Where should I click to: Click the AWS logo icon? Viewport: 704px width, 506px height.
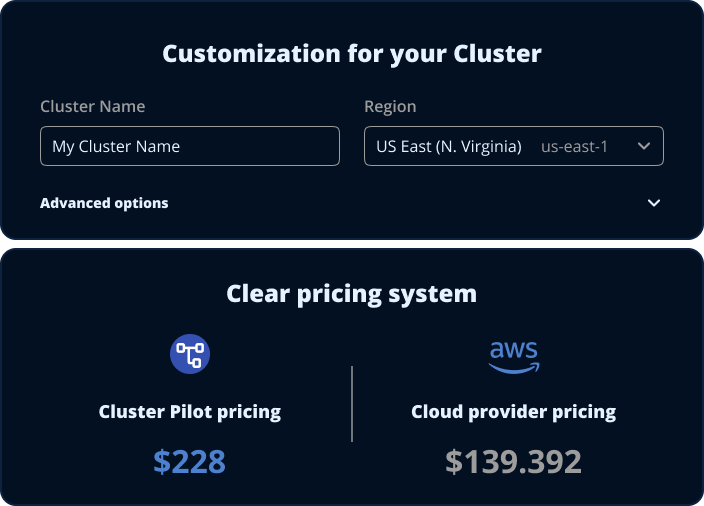click(x=513, y=356)
